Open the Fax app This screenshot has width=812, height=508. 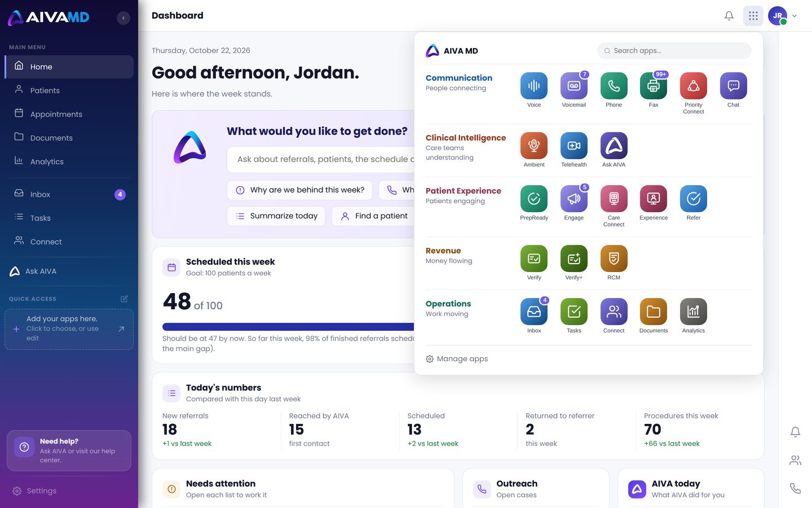pyautogui.click(x=654, y=86)
